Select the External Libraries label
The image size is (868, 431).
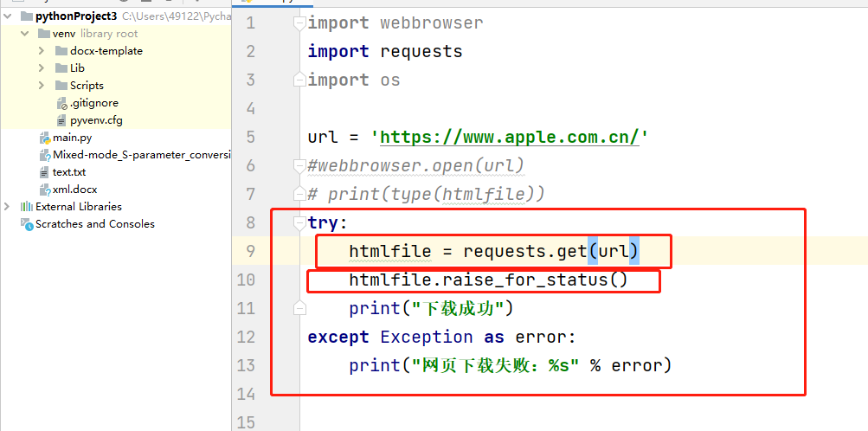(79, 206)
